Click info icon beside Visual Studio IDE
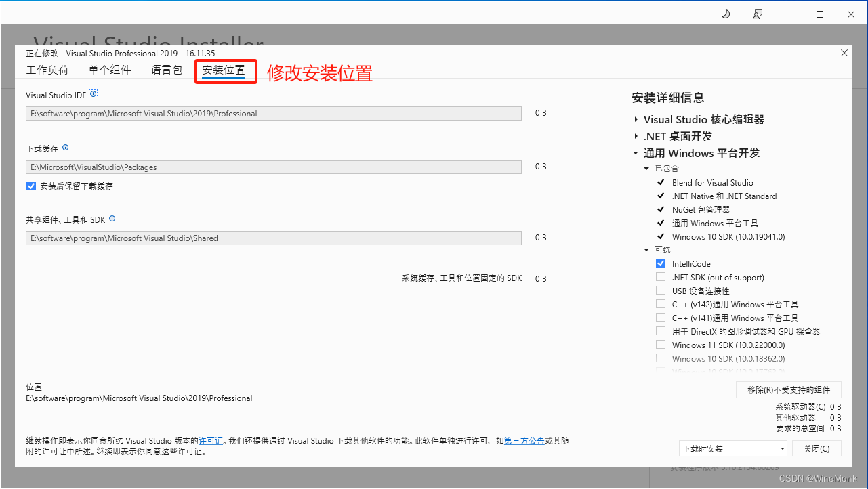Image resolution: width=868 pixels, height=489 pixels. coord(94,94)
